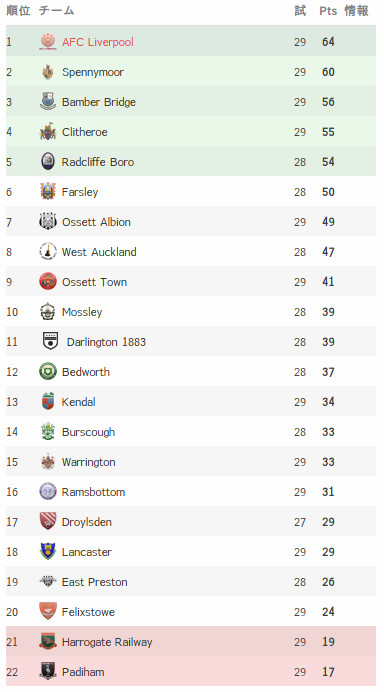This screenshot has height=692, width=384.
Task: Open the Clitheroe team name link
Action: [84, 132]
